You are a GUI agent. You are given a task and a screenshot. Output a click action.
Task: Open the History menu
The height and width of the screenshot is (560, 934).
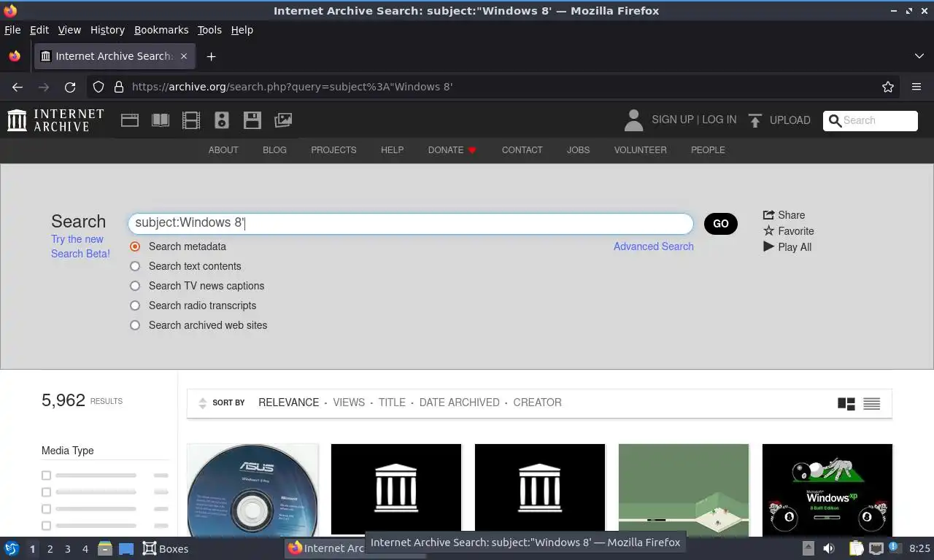[x=107, y=30]
